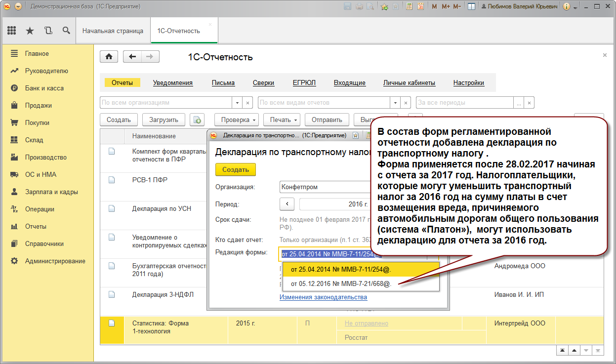Click the create-from-template icon next to Загрузить
The image size is (616, 364).
click(197, 120)
